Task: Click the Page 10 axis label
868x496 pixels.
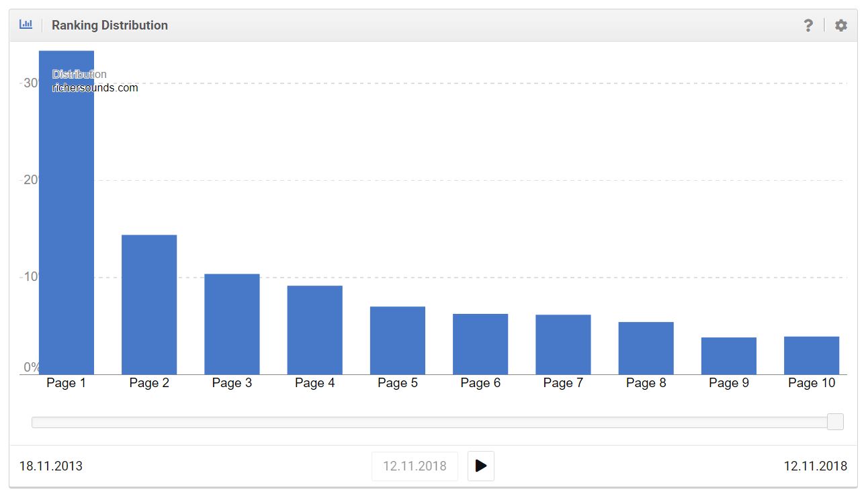Action: [x=812, y=383]
